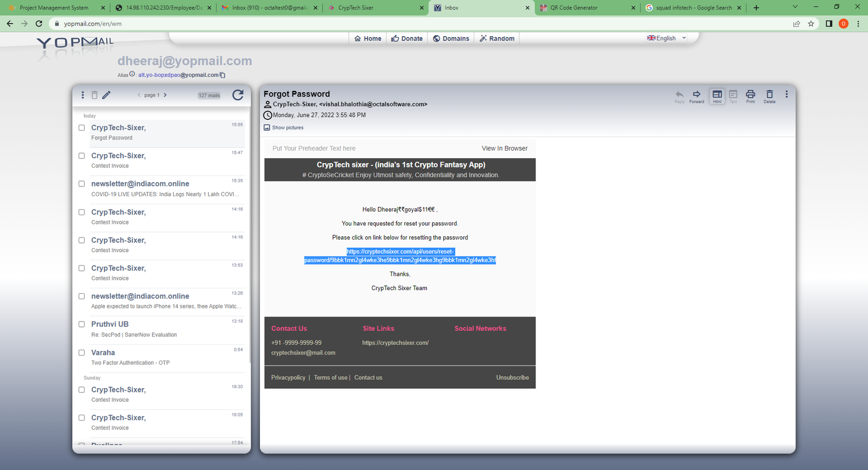Click the View In Browser link
Viewport: 868px width, 470px height.
(505, 149)
